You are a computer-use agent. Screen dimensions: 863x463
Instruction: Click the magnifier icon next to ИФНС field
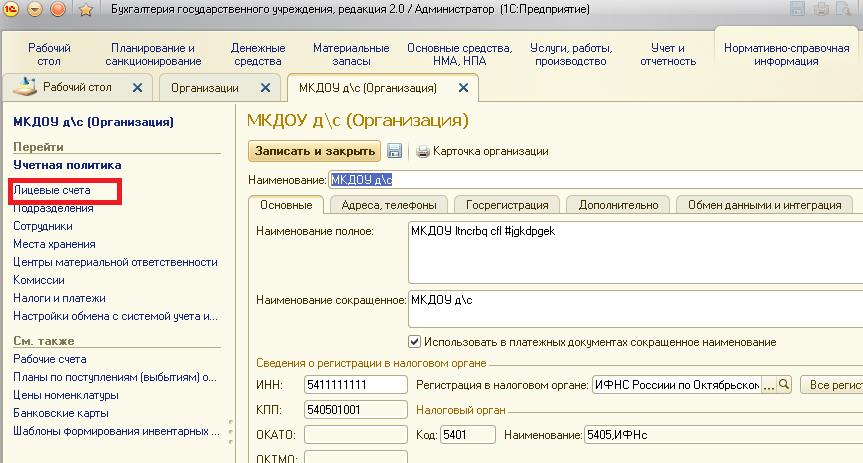pos(784,384)
